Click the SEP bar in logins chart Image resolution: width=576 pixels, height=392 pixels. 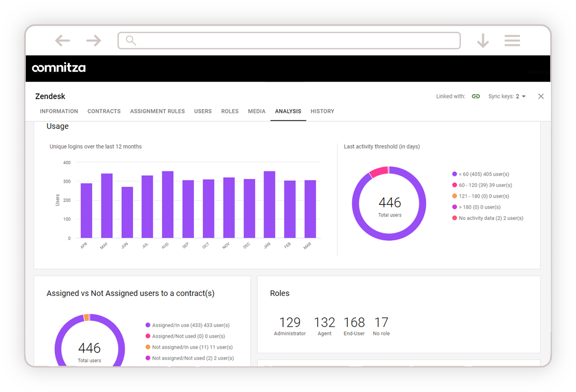(188, 209)
